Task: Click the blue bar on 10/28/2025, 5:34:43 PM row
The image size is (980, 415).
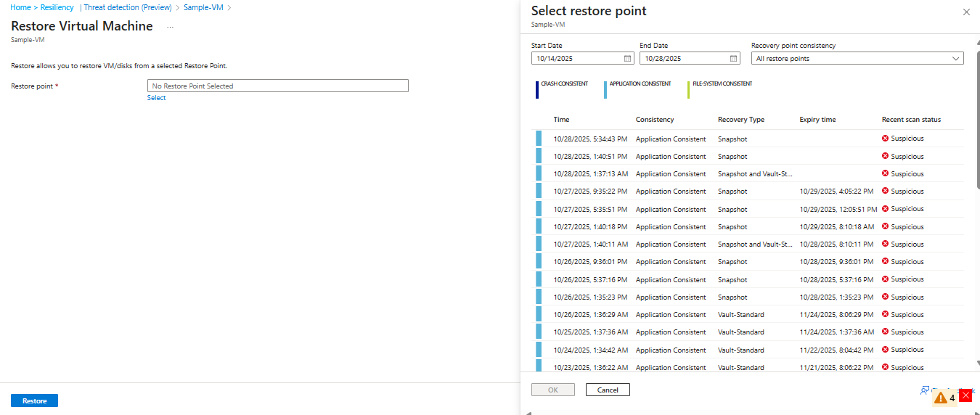Action: coord(539,139)
